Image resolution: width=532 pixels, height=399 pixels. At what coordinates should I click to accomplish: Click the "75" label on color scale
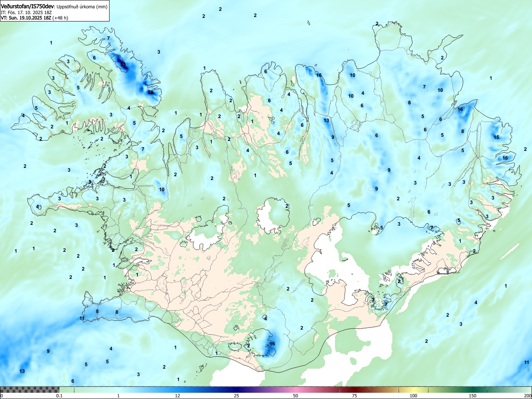(x=355, y=396)
